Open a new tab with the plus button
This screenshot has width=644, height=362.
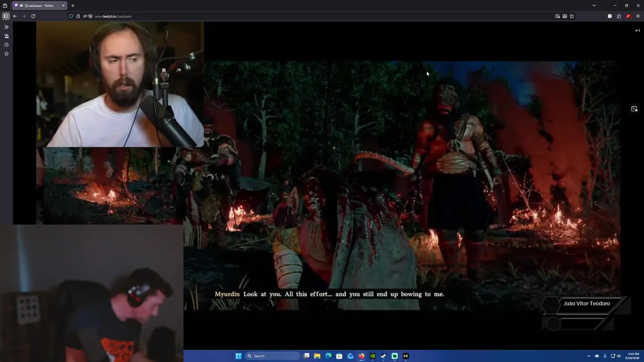[72, 6]
